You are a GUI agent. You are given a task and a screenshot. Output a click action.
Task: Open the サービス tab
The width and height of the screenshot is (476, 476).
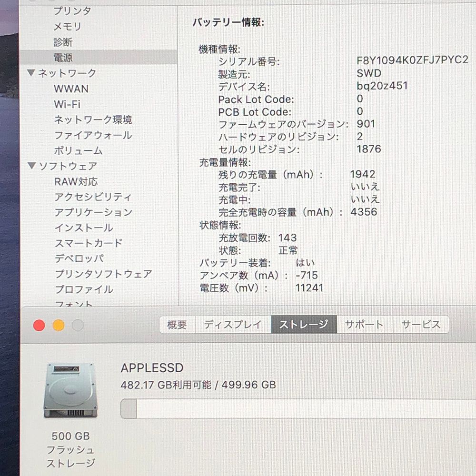[x=421, y=325]
